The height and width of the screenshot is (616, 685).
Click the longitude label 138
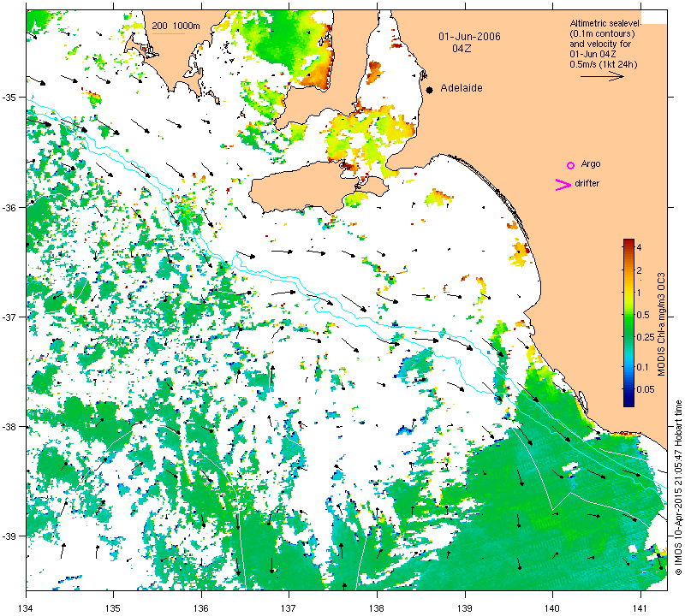(x=377, y=607)
